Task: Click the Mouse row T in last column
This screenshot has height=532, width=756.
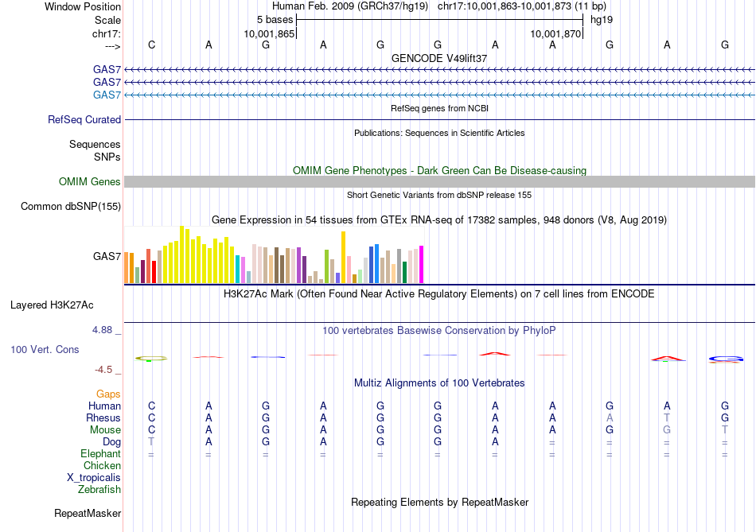Action: pos(725,429)
